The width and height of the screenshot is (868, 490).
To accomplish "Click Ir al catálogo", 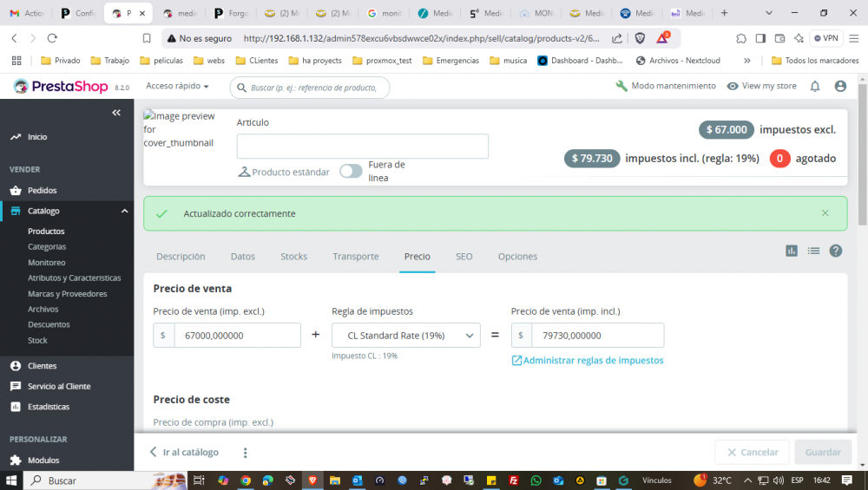I will coord(184,453).
